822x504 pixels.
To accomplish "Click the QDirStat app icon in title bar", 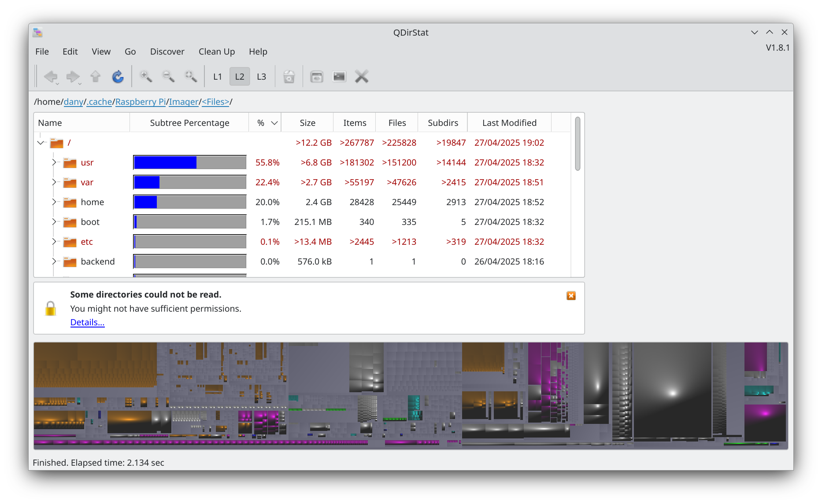I will point(38,32).
